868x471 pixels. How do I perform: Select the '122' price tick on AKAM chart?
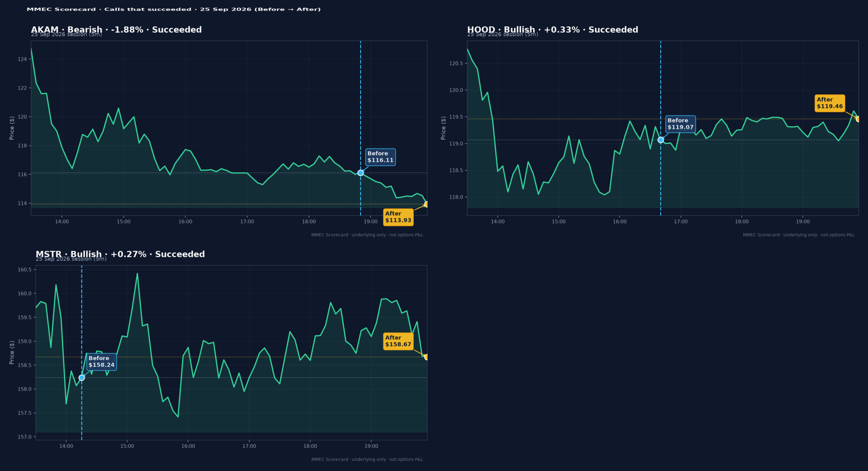click(x=22, y=88)
